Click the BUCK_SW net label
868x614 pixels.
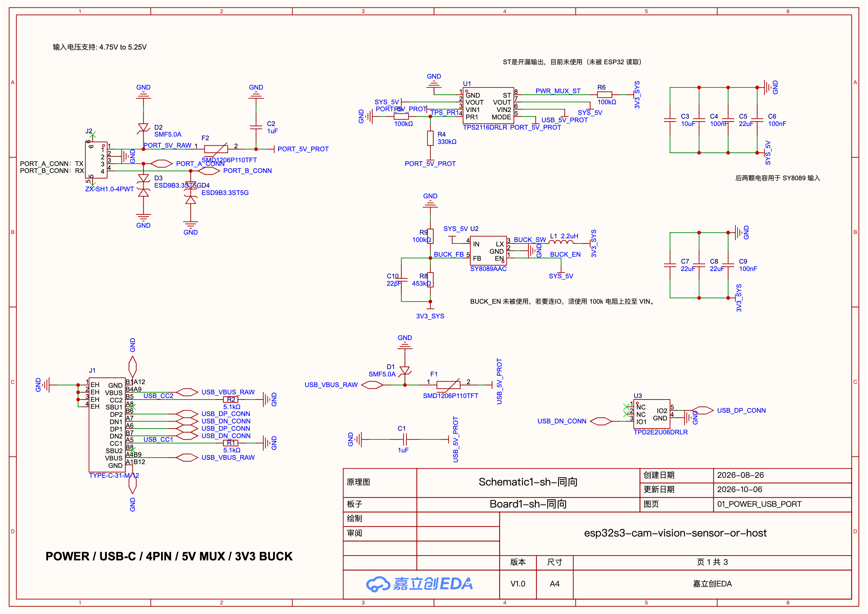coord(530,240)
